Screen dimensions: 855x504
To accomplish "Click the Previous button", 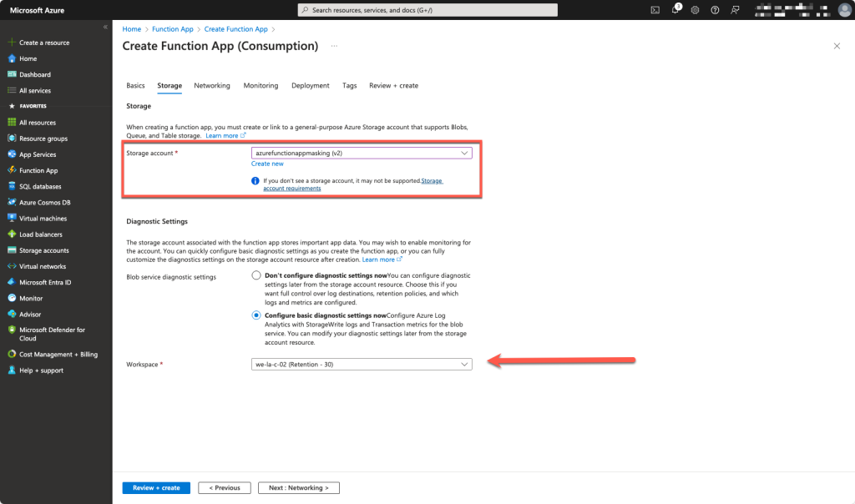I will tap(225, 487).
